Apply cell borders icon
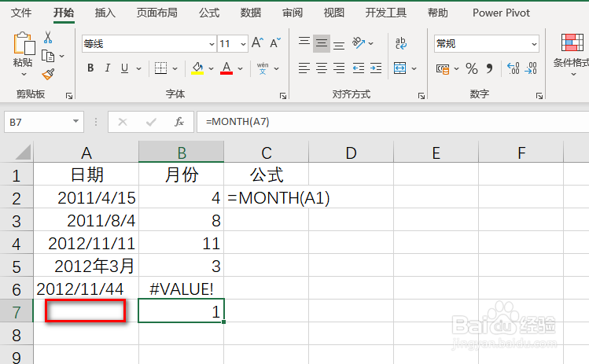 coord(160,68)
